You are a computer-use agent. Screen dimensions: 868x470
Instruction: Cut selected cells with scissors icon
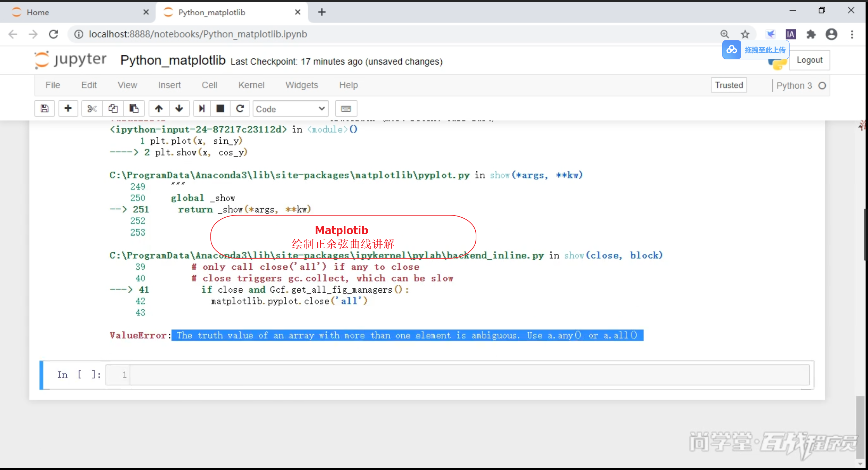tap(92, 109)
